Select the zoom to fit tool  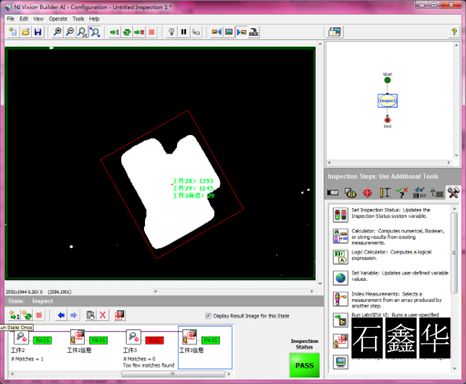coord(95,32)
